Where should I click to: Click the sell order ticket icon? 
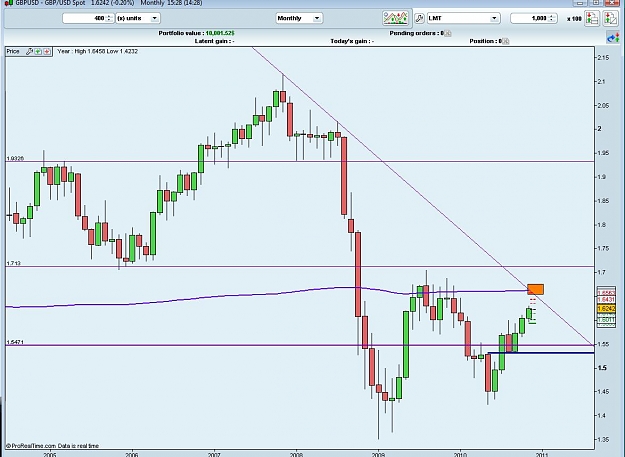click(x=610, y=18)
